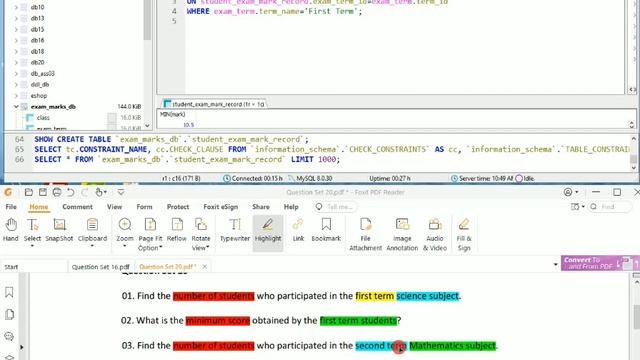Open the pages side panel icon
This screenshot has width=640, height=360.
(x=9, y=314)
